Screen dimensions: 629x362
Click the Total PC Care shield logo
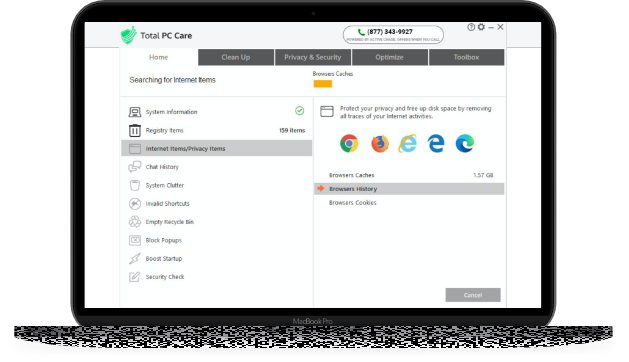[x=128, y=35]
